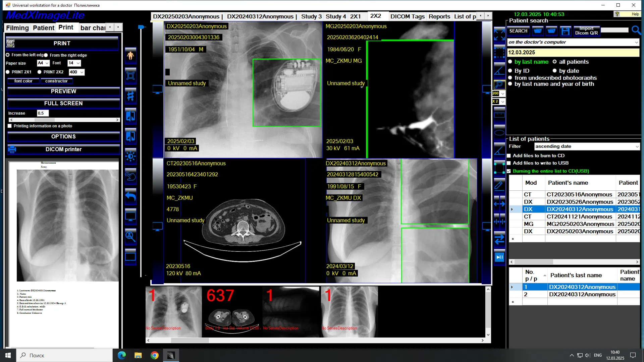Select the By ID search option
Image resolution: width=644 pixels, height=362 pixels.
(510, 71)
